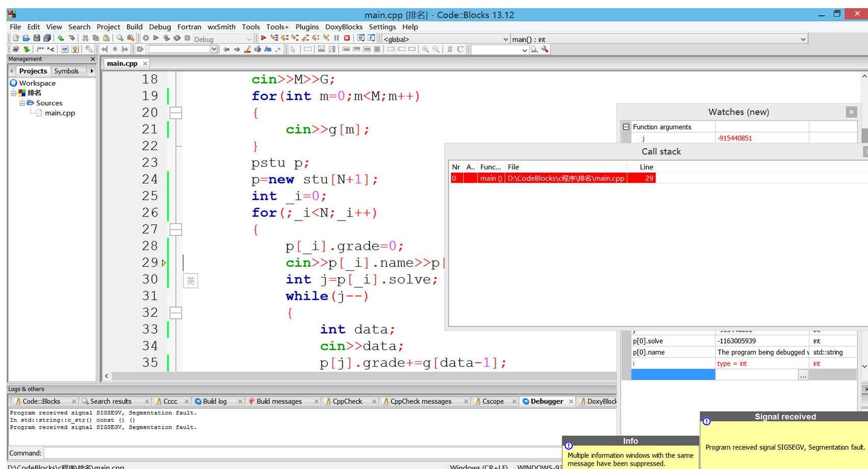Image resolution: width=868 pixels, height=469 pixels.
Task: Click the Run icon in the compiler toolbar
Action: (155, 38)
